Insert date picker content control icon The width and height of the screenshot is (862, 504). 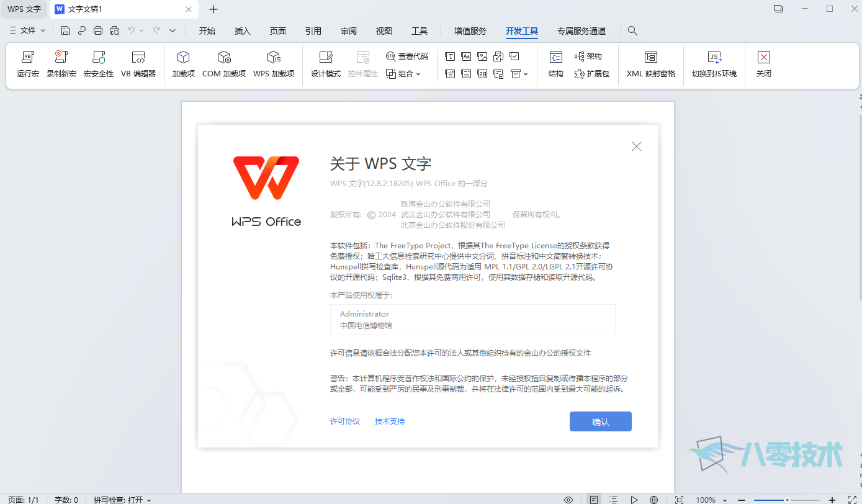482,74
